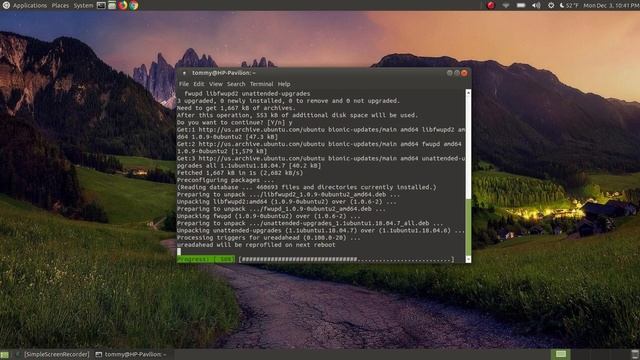Open the Terminal menu in terminal menubar

pos(261,84)
